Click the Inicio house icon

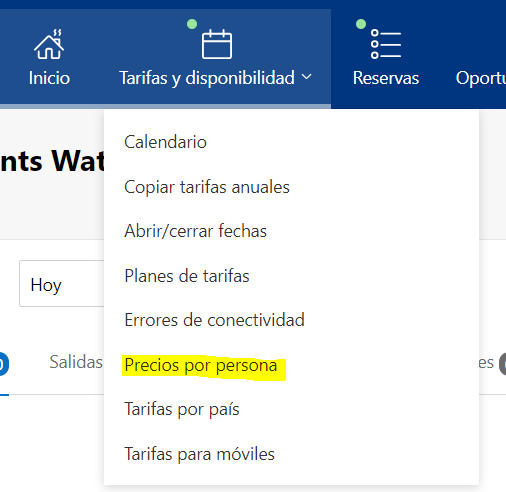point(49,44)
